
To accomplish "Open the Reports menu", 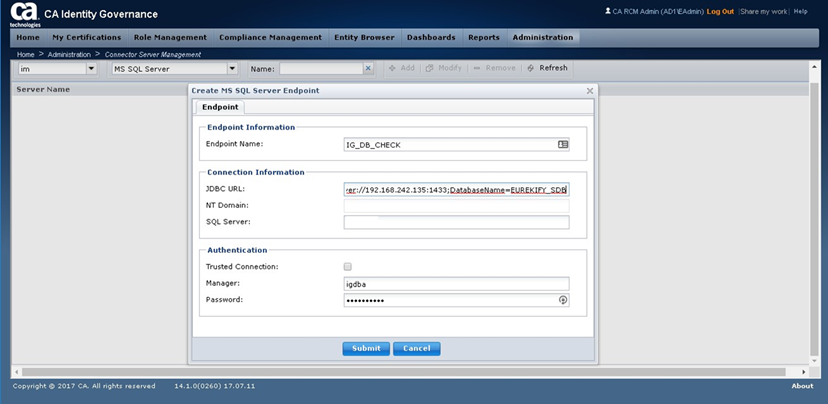I will 484,37.
